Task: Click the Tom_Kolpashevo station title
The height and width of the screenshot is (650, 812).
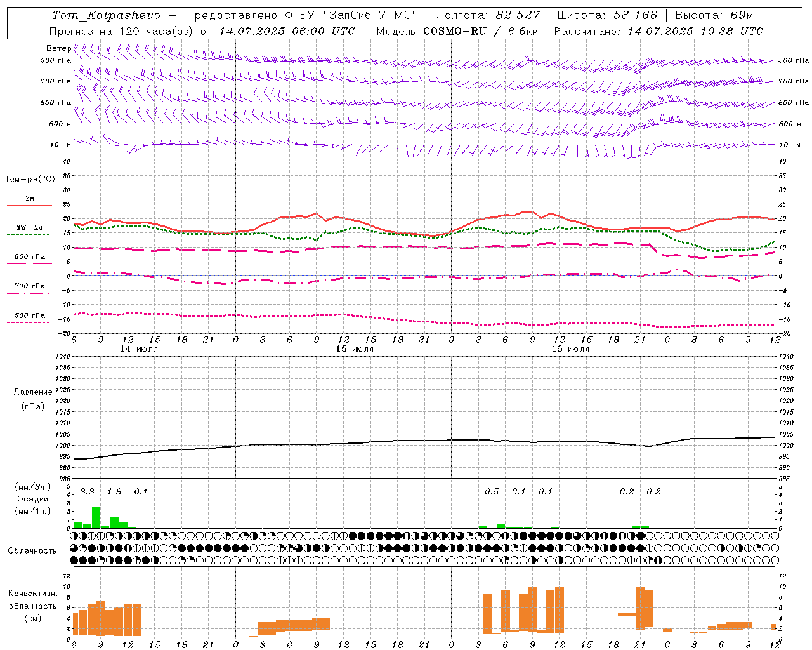Action: [106, 15]
